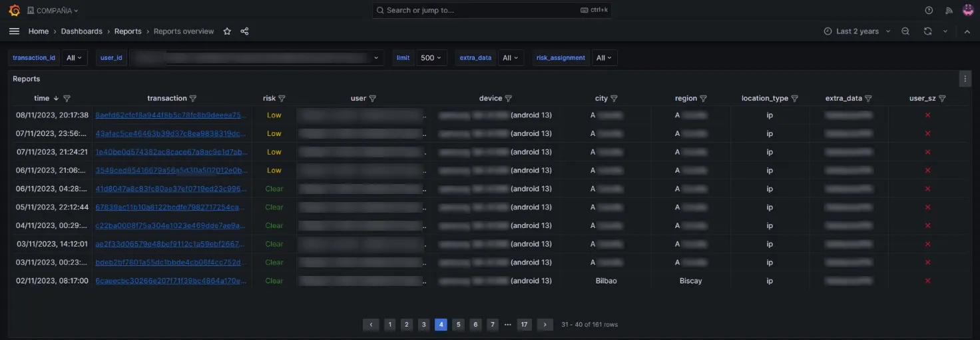Viewport: 980px width, 340px height.
Task: Filter the risk column
Action: pyautogui.click(x=282, y=99)
